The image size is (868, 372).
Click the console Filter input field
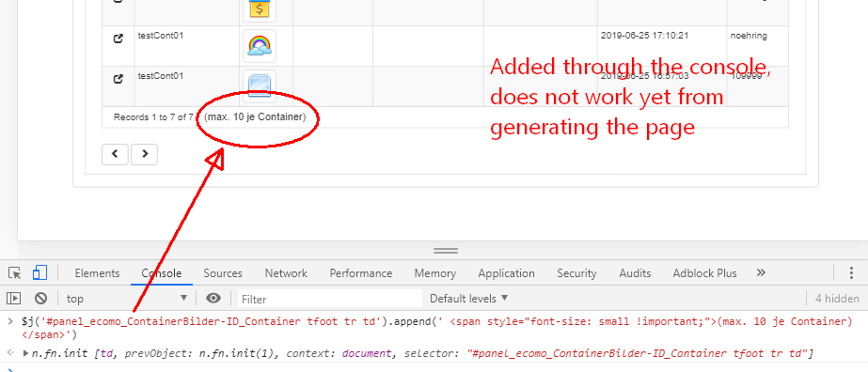coord(330,299)
